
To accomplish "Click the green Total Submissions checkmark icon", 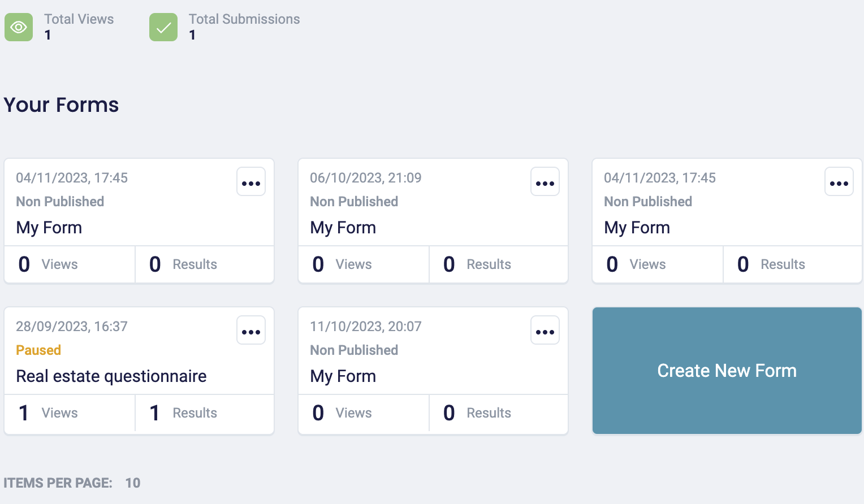I will click(x=163, y=27).
